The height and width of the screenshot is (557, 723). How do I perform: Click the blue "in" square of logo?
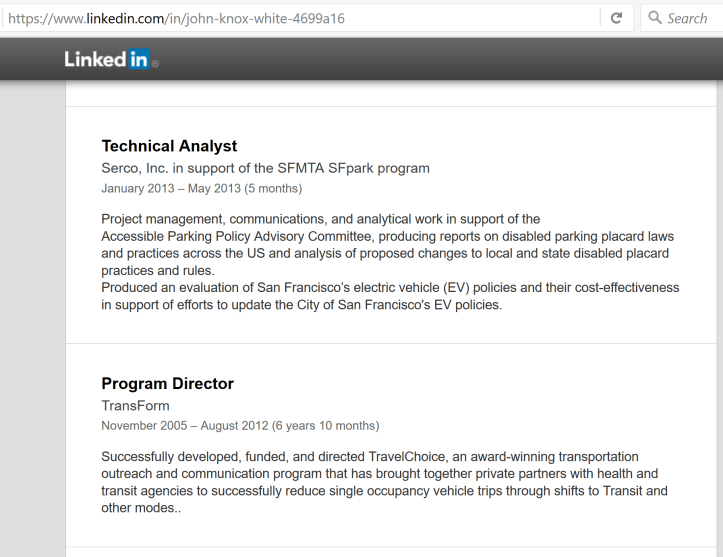tap(137, 60)
